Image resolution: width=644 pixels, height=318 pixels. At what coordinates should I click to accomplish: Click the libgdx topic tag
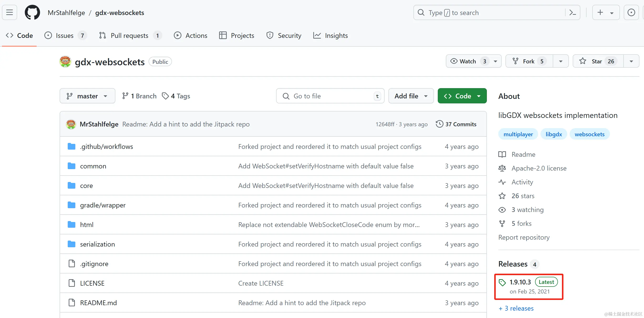click(554, 134)
